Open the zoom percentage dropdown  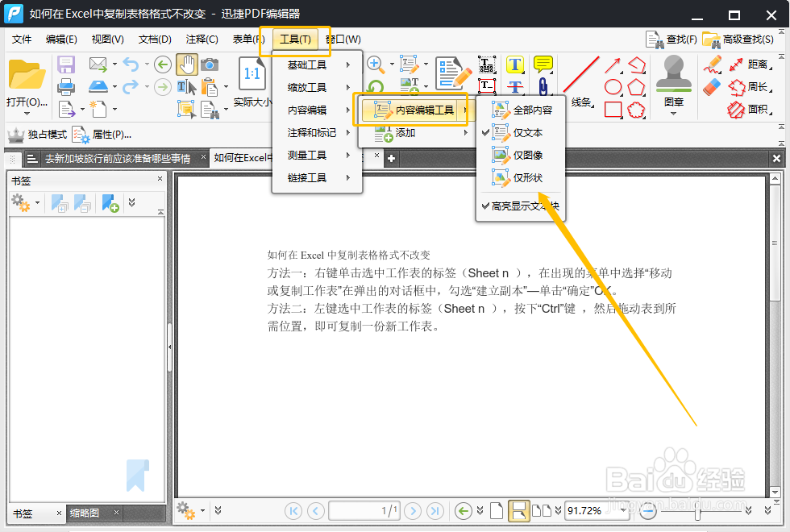[623, 510]
